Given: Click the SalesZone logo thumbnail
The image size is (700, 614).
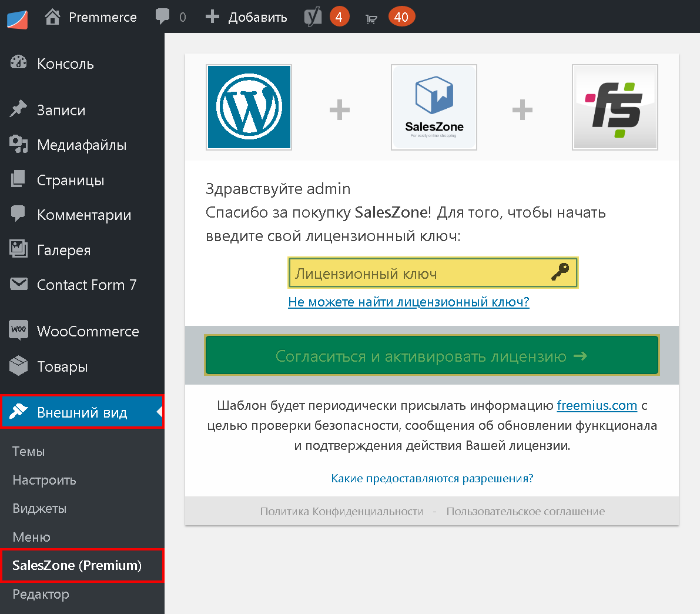Looking at the screenshot, I should click(434, 107).
